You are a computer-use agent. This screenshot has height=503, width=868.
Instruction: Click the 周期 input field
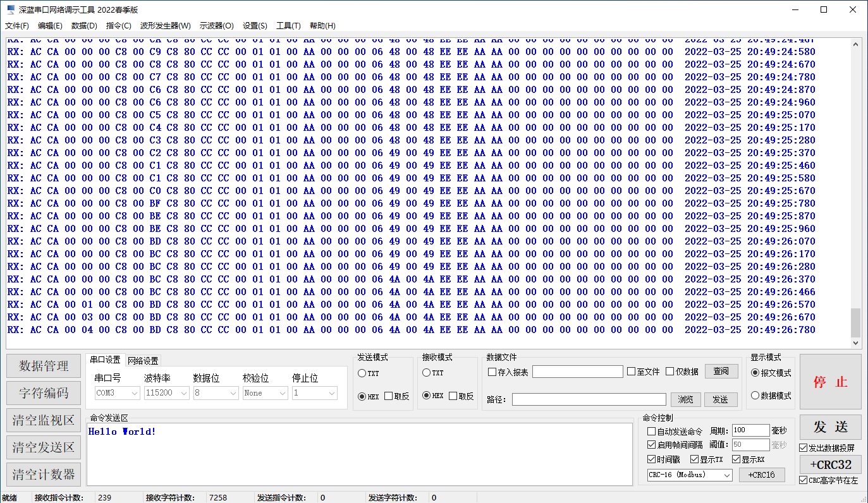tap(750, 430)
